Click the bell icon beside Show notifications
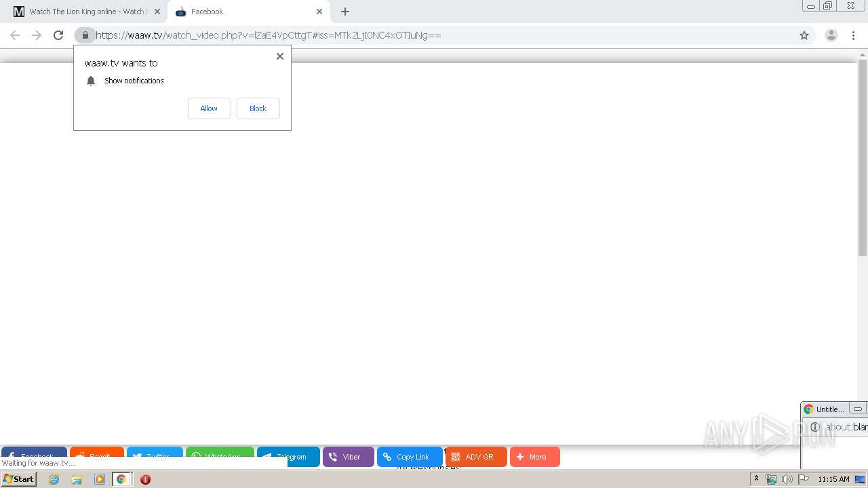Screen dimensions: 868x488 (91, 81)
